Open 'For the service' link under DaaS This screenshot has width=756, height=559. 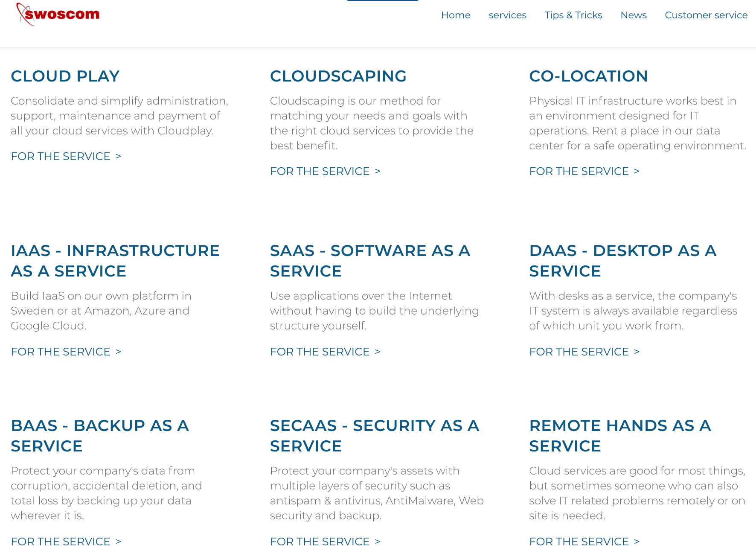click(584, 352)
